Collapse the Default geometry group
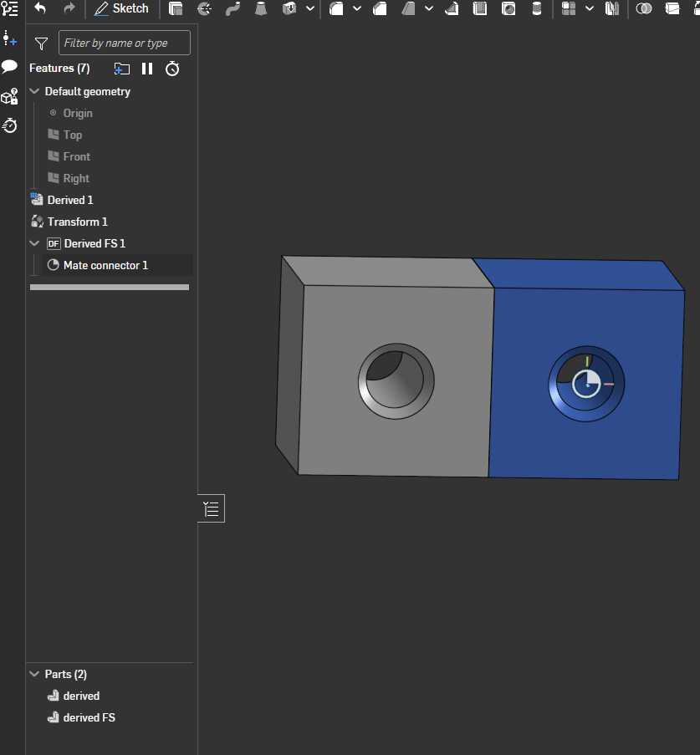700x755 pixels. click(34, 91)
